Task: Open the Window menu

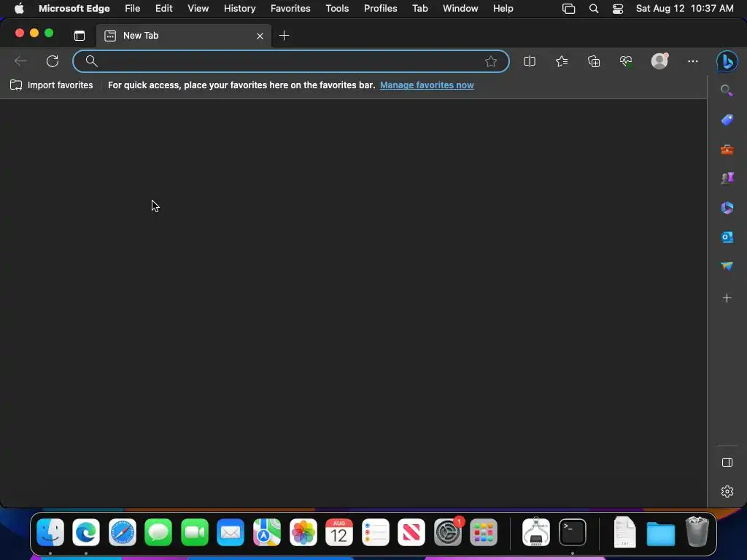Action: click(460, 9)
